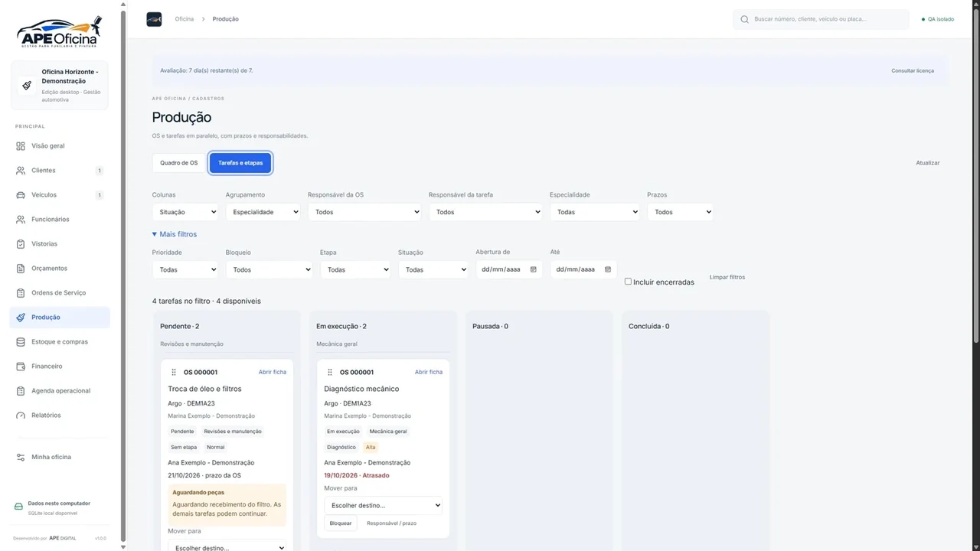Click the Funcionários person icon
980x551 pixels.
coord(21,220)
